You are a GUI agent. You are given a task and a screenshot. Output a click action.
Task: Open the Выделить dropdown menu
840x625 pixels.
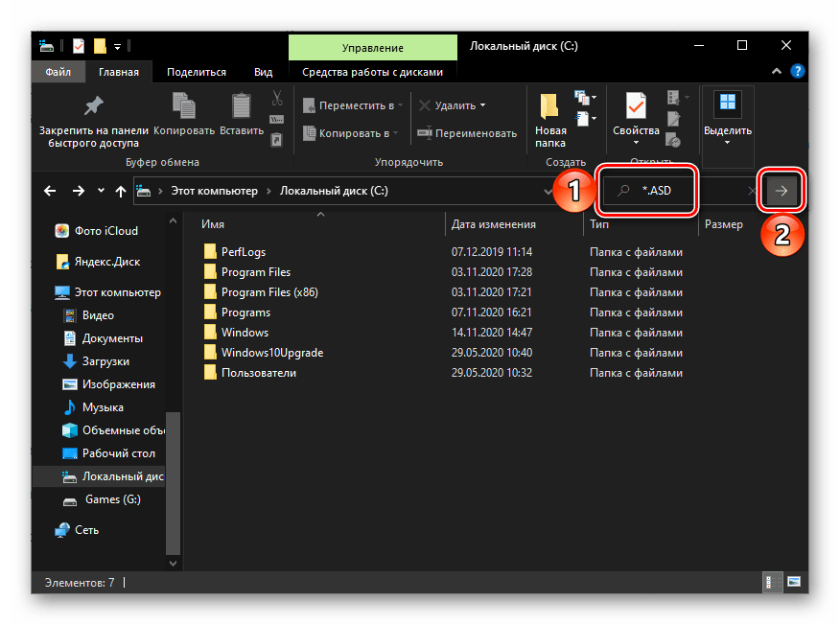click(x=728, y=143)
